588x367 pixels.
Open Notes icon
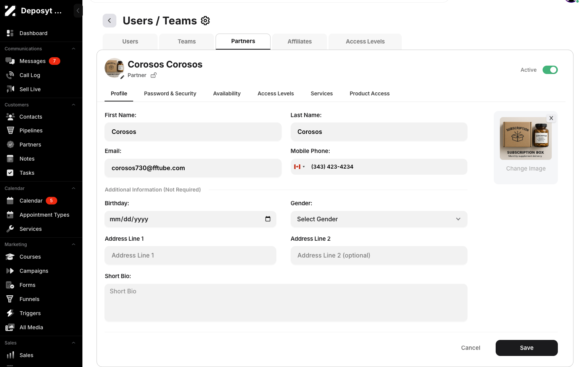(10, 159)
